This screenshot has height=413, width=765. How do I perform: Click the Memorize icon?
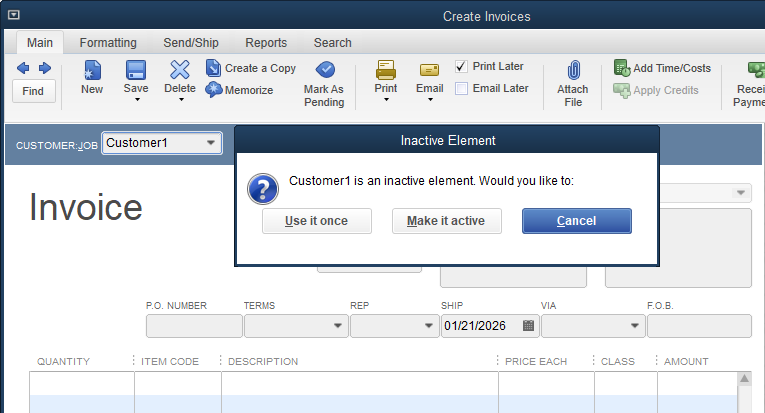[214, 90]
